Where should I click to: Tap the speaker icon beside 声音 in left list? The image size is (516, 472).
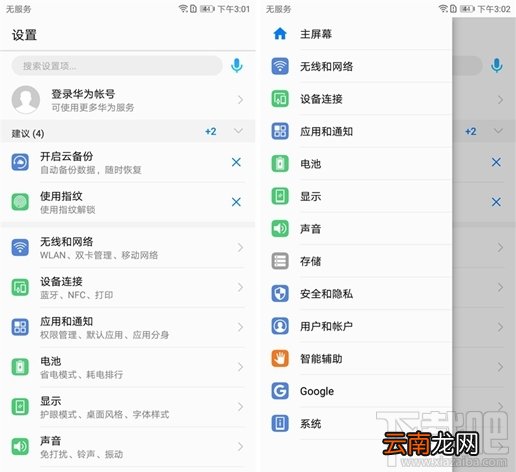[x=20, y=446]
